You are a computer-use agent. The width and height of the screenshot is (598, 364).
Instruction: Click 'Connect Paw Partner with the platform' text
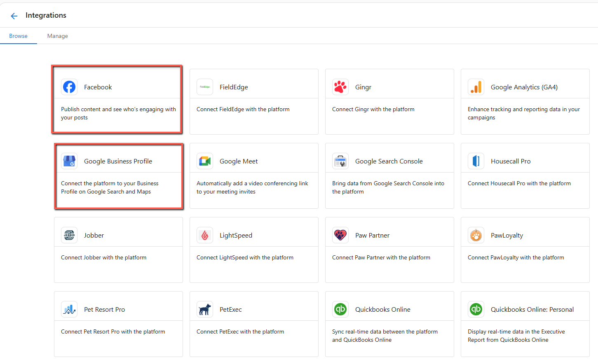point(381,257)
